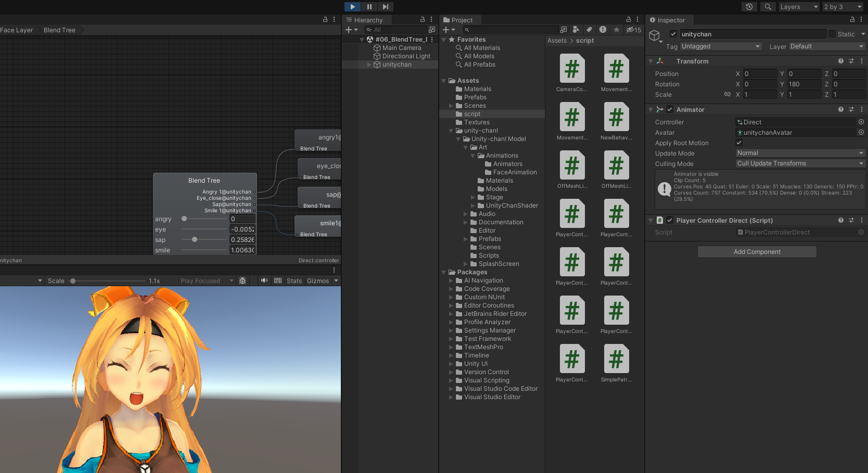Open the #06_BlendTree scene options menu
Image resolution: width=868 pixels, height=473 pixels.
click(x=432, y=40)
